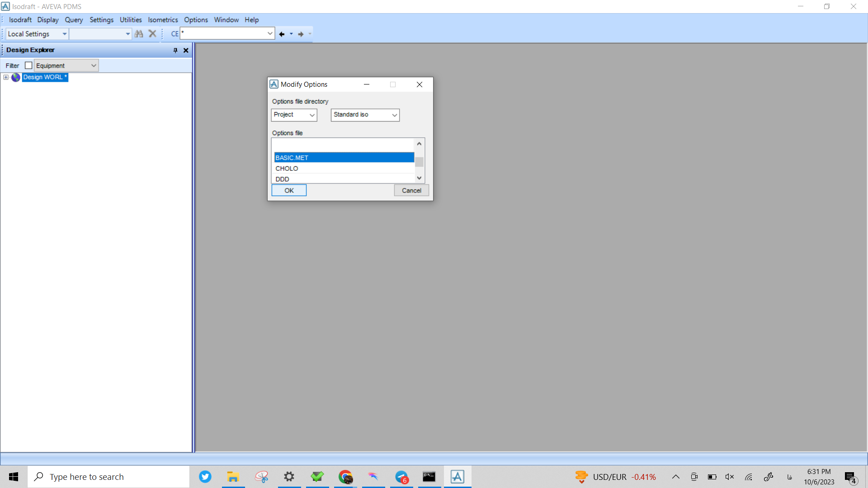Open Settings gear from taskbar
Image resolution: width=868 pixels, height=488 pixels.
tap(289, 477)
